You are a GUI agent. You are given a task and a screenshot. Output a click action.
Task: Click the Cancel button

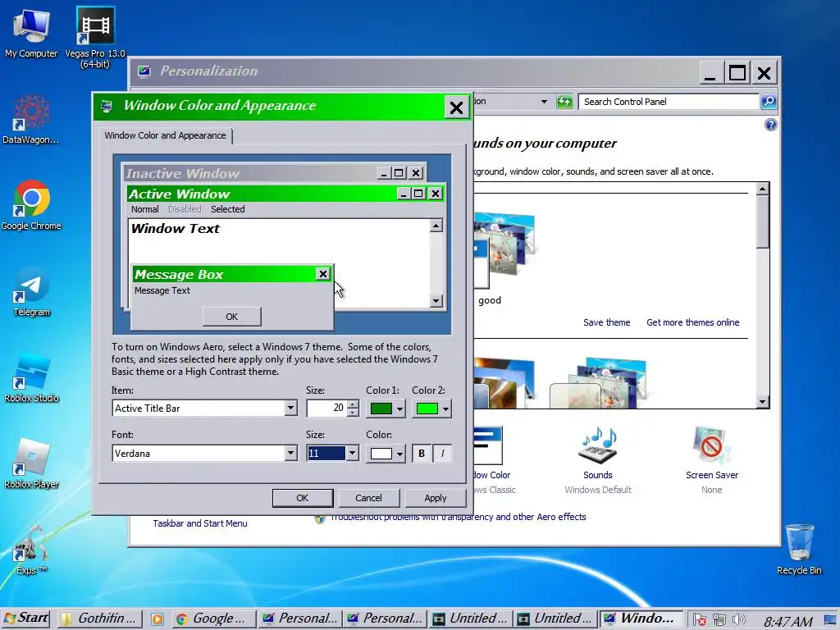pos(368,498)
